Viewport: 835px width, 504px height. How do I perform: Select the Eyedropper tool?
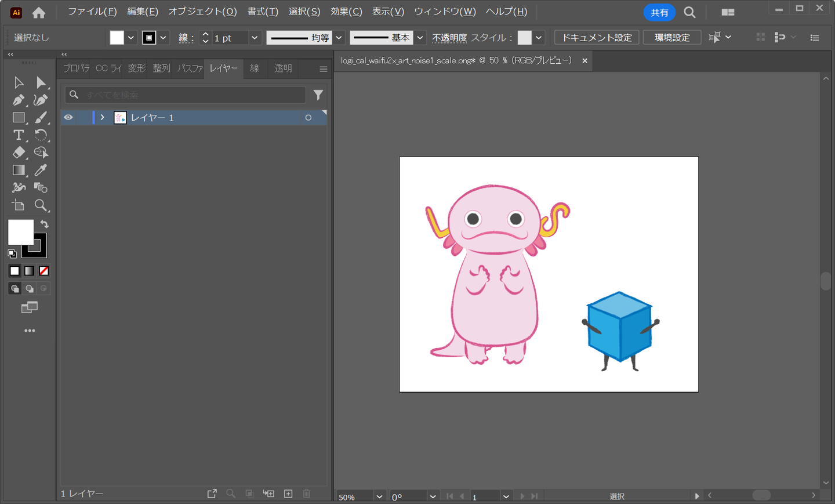[41, 170]
